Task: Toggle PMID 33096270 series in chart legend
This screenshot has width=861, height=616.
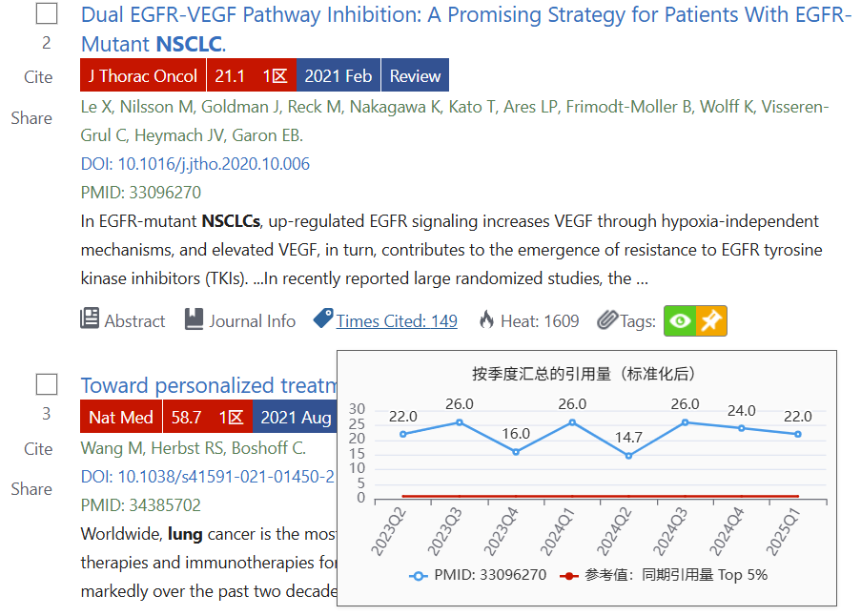Action: click(478, 575)
